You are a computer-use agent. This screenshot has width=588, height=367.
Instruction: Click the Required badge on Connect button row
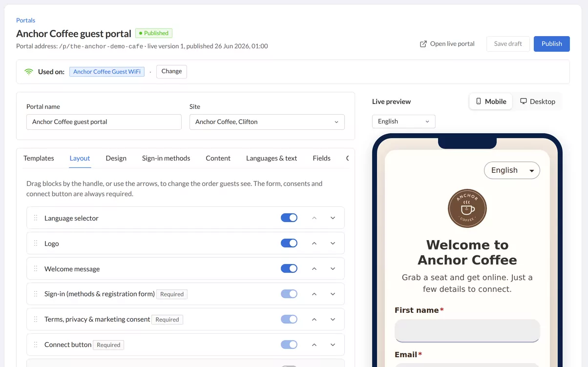[108, 345]
